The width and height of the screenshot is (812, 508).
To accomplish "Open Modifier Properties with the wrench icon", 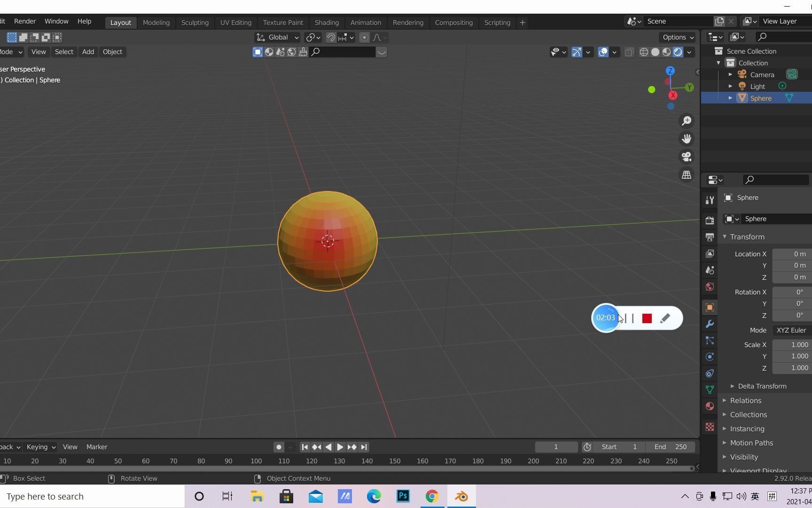I will click(x=710, y=324).
